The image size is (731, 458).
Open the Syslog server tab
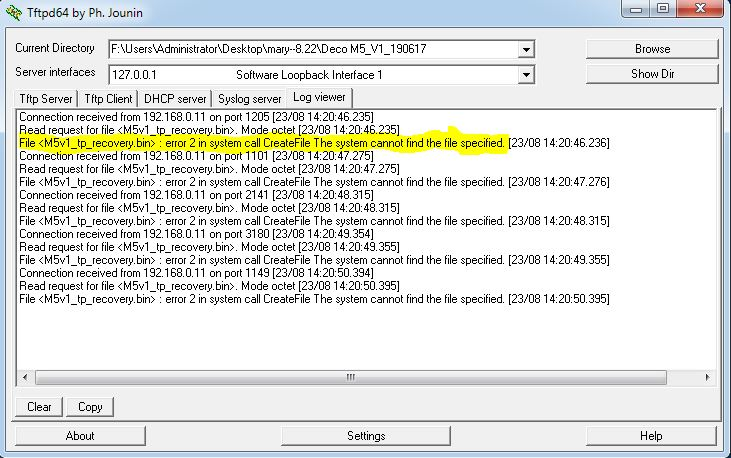(x=249, y=99)
